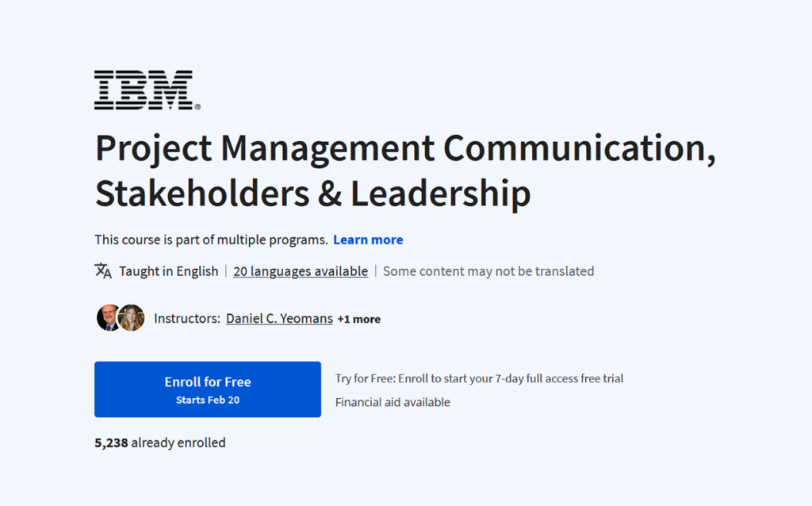Viewport: 812px width, 506px height.
Task: Click the multiple programs notice text
Action: coord(210,240)
